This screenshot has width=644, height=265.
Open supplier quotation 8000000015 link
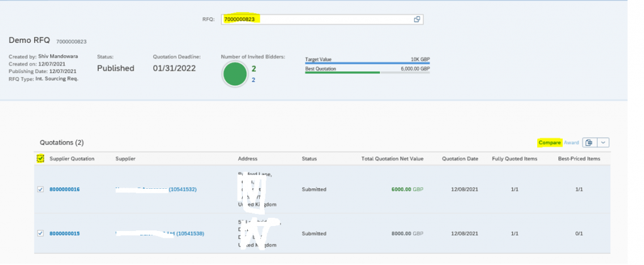click(65, 234)
